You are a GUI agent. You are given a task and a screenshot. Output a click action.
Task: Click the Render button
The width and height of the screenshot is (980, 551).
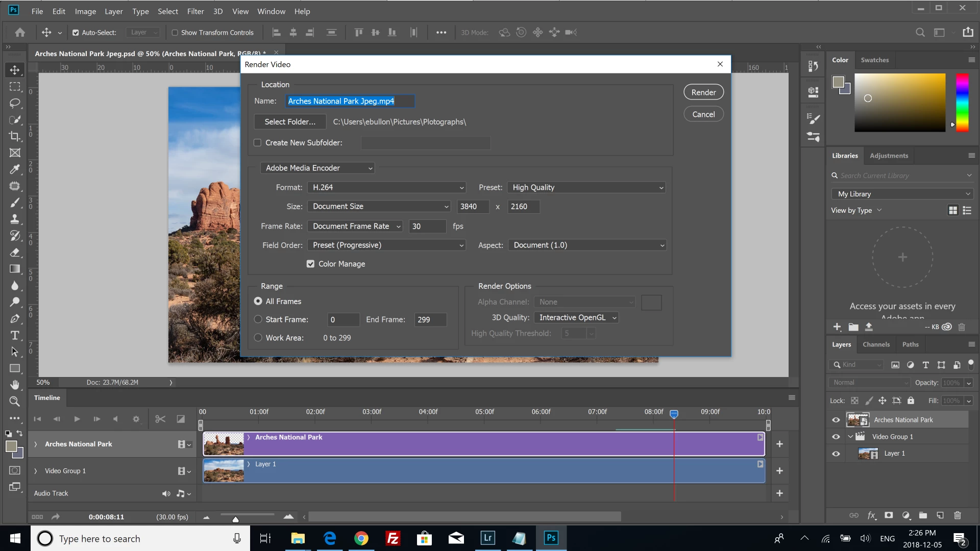click(x=703, y=92)
